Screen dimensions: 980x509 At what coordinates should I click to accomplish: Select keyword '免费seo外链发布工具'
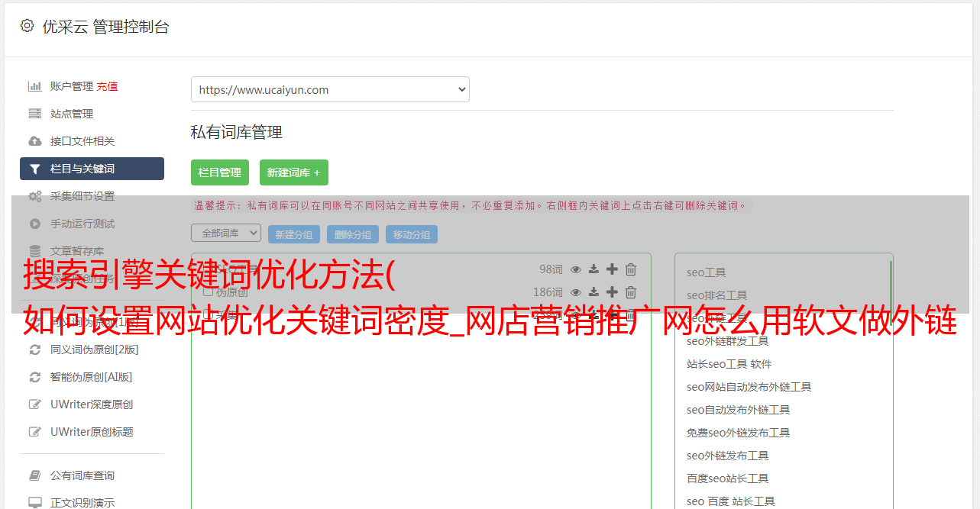(739, 433)
